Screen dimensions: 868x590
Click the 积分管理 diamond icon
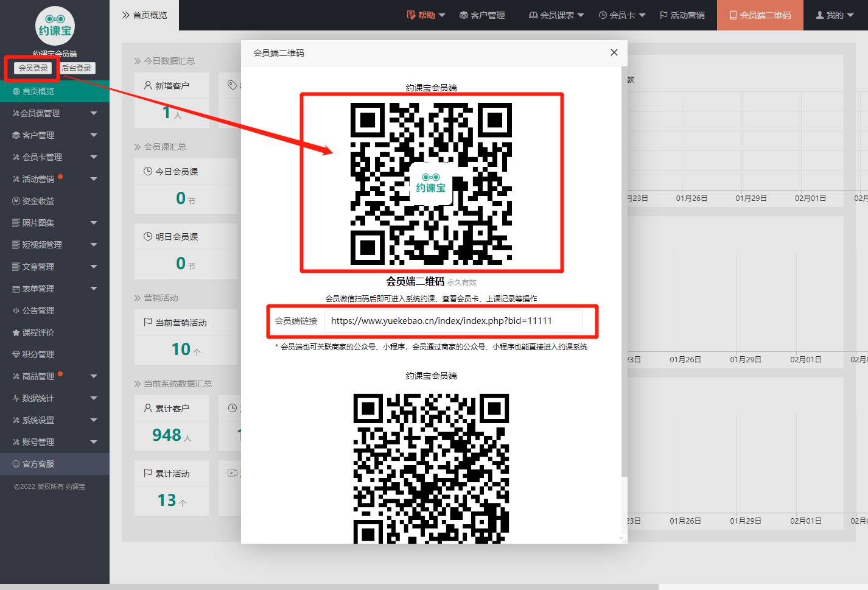pos(16,354)
